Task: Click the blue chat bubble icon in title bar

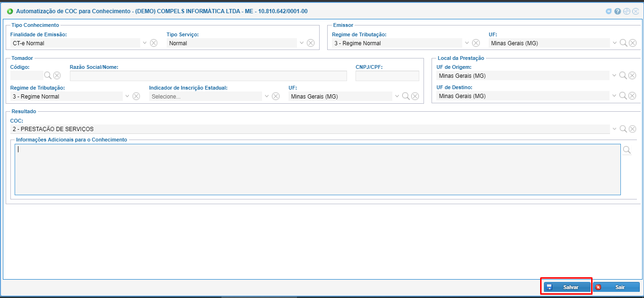Action: [609, 11]
